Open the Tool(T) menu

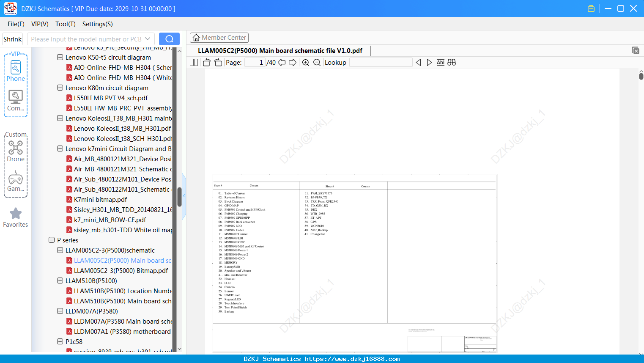(66, 24)
